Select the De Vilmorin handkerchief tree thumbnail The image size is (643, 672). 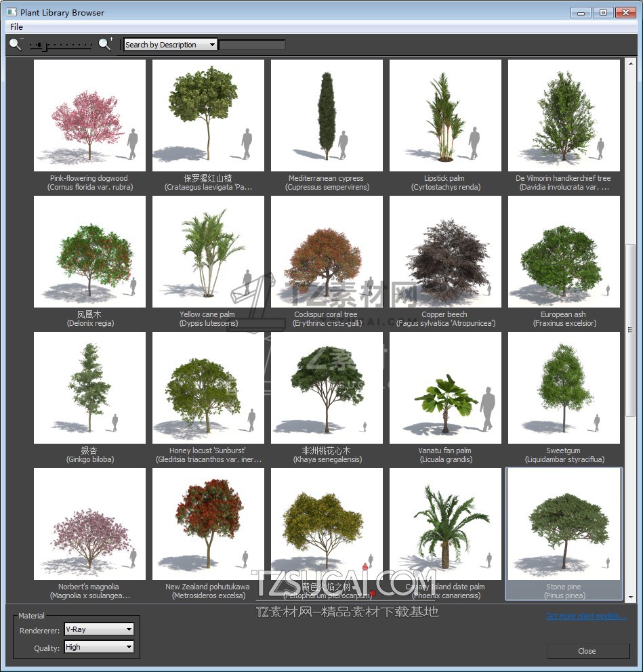point(564,115)
